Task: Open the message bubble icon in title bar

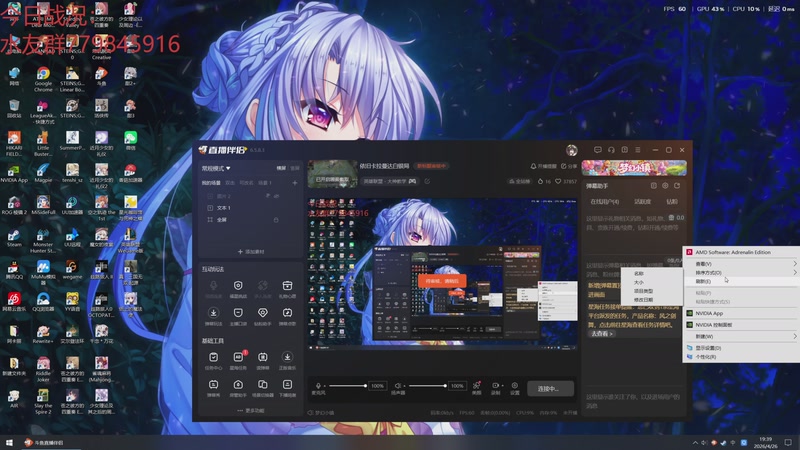Action: coord(597,150)
